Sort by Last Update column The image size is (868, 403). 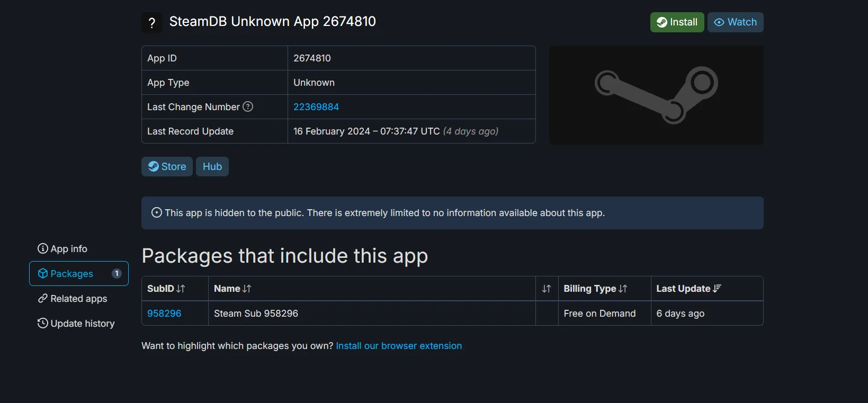(688, 289)
